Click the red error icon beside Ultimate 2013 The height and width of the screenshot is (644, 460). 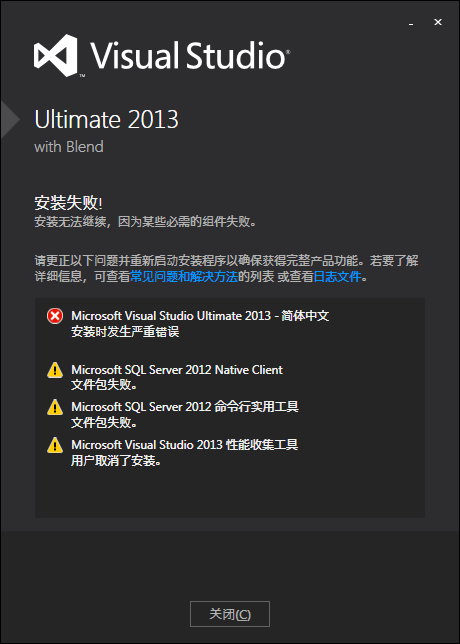coord(55,316)
